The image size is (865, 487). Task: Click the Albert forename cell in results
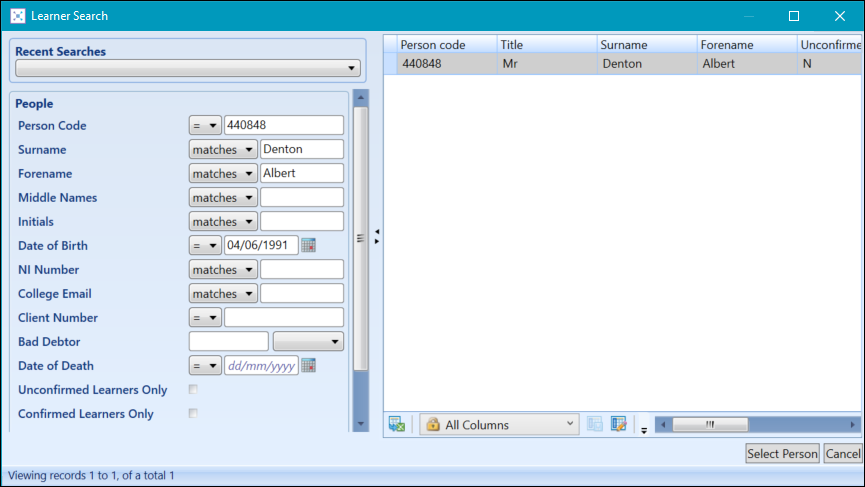tap(747, 63)
